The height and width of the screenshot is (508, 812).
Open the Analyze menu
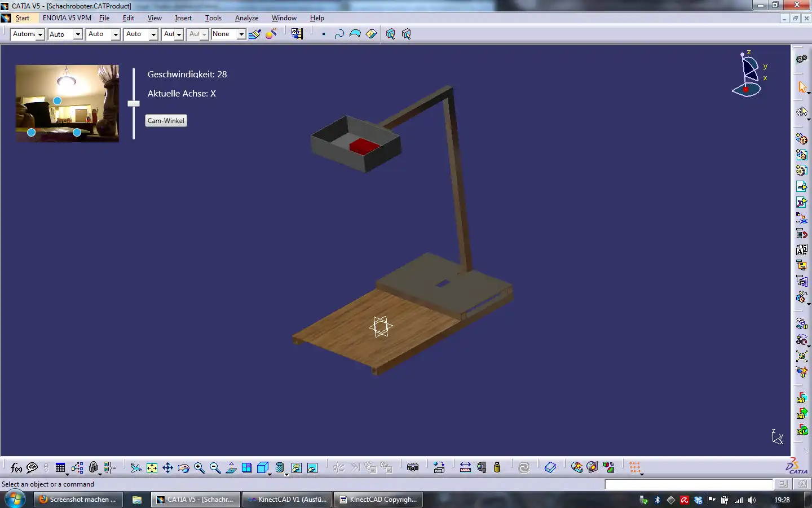246,18
